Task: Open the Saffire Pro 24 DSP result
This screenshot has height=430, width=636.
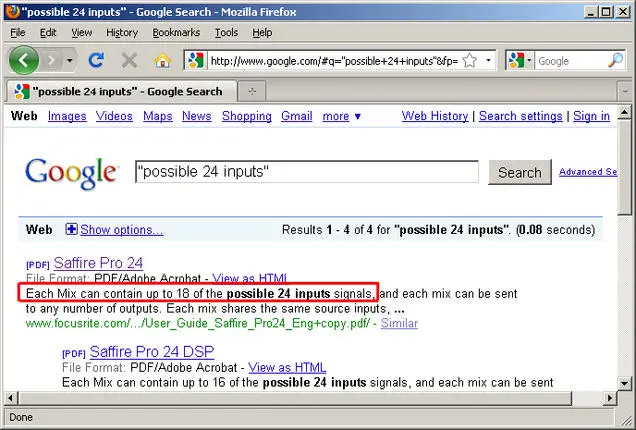Action: point(152,351)
